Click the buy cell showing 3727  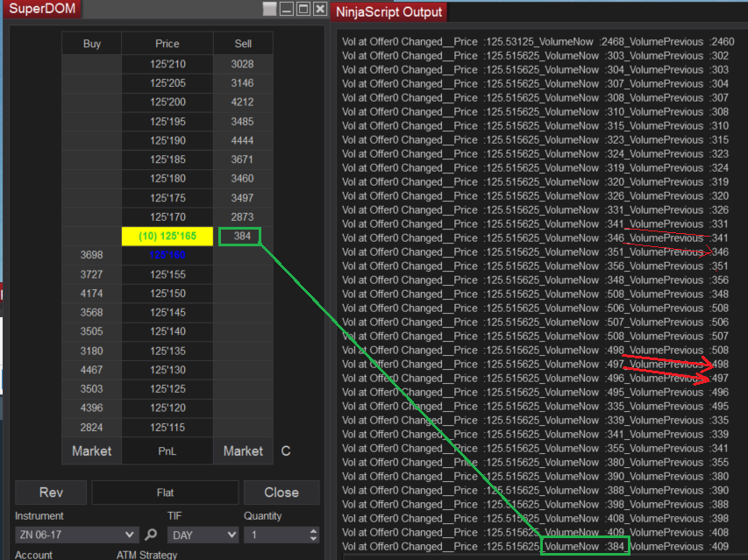click(x=91, y=274)
